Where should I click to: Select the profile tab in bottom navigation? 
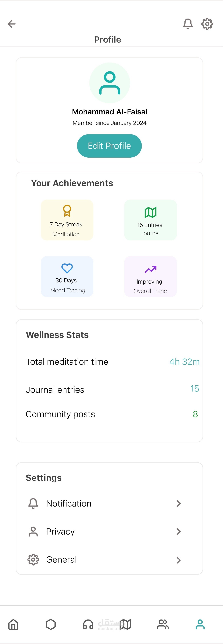[x=200, y=624]
